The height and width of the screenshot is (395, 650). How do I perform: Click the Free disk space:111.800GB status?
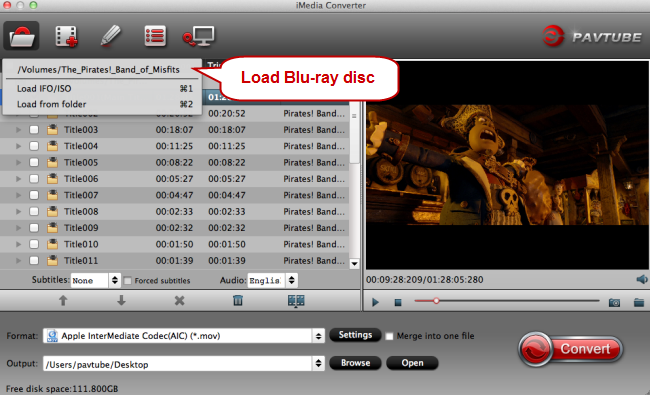pyautogui.click(x=62, y=389)
